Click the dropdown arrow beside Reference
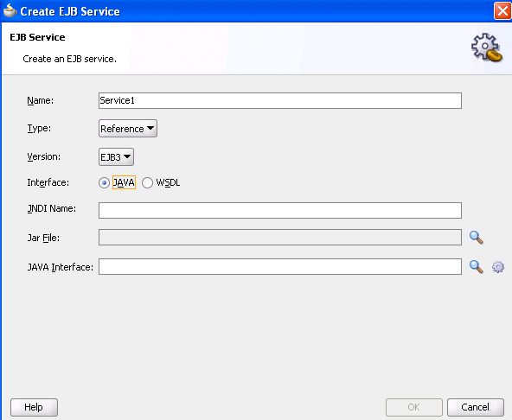 point(150,128)
